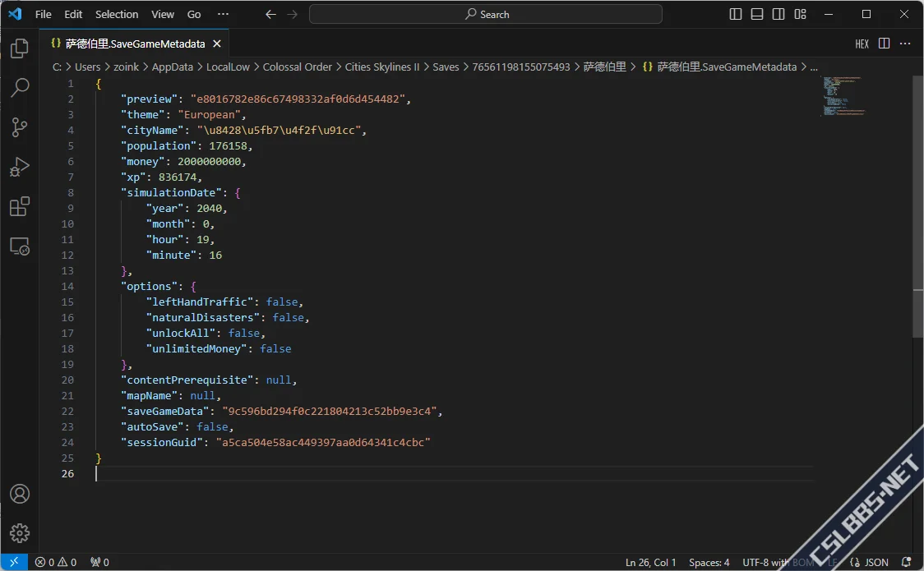Open the File menu

(43, 14)
